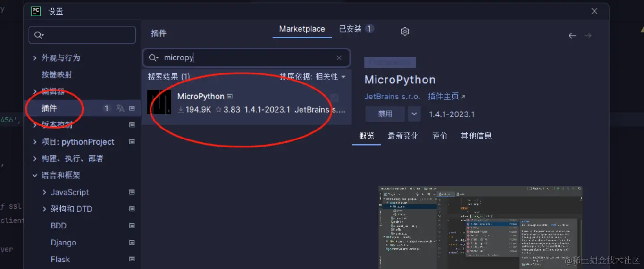Go back with the left arrow

[x=572, y=36]
